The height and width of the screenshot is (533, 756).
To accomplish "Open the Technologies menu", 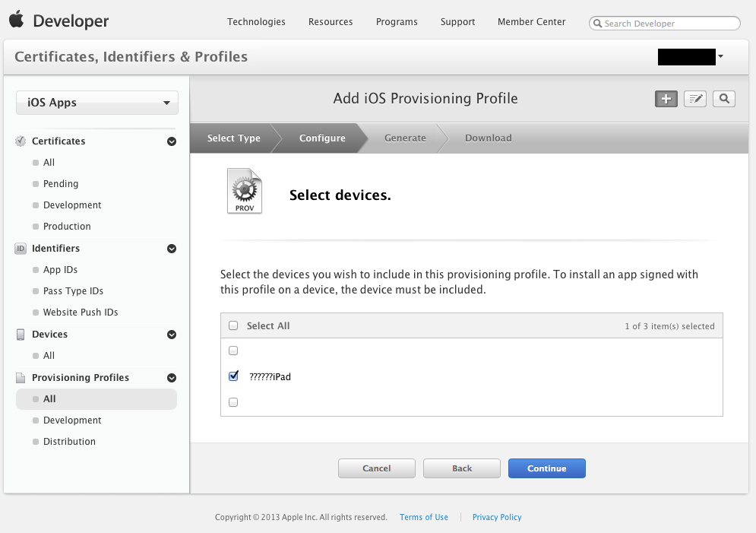I will (x=256, y=22).
